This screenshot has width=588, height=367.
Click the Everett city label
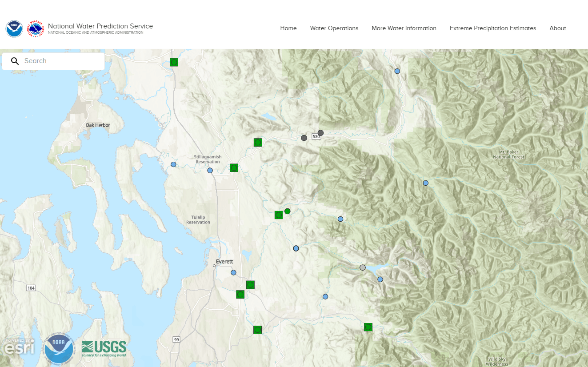pyautogui.click(x=224, y=262)
